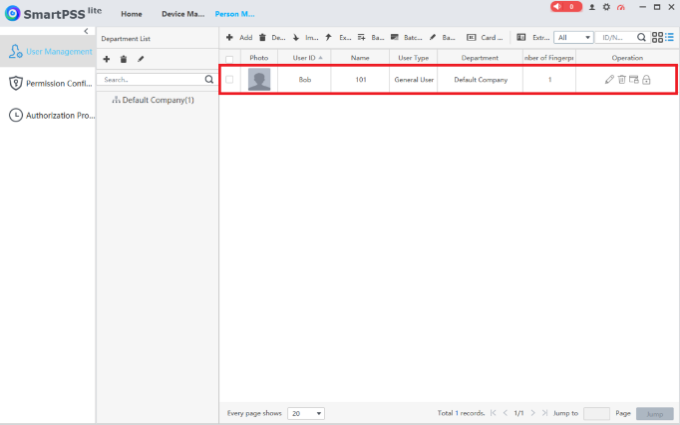Open the settings gear icon
Image resolution: width=680 pixels, height=425 pixels.
tap(606, 7)
